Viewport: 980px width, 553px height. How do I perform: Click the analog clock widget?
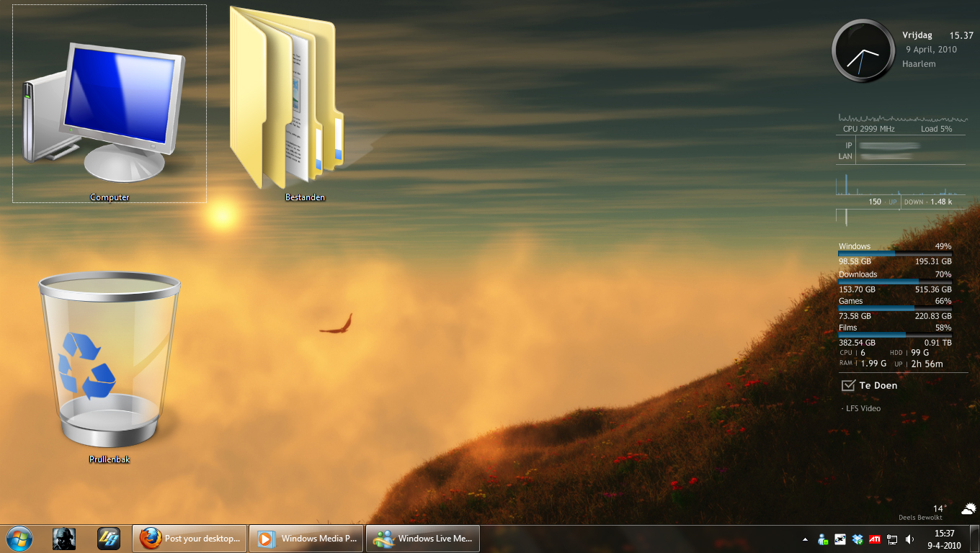pos(863,51)
